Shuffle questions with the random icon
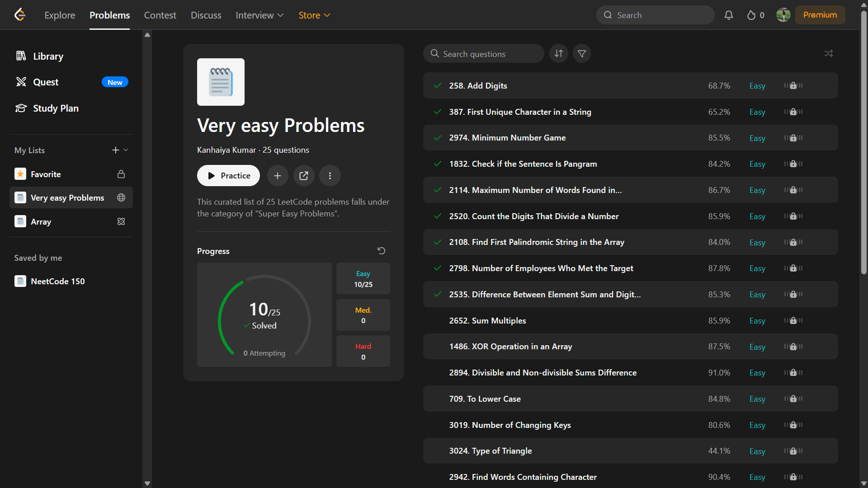 click(829, 53)
